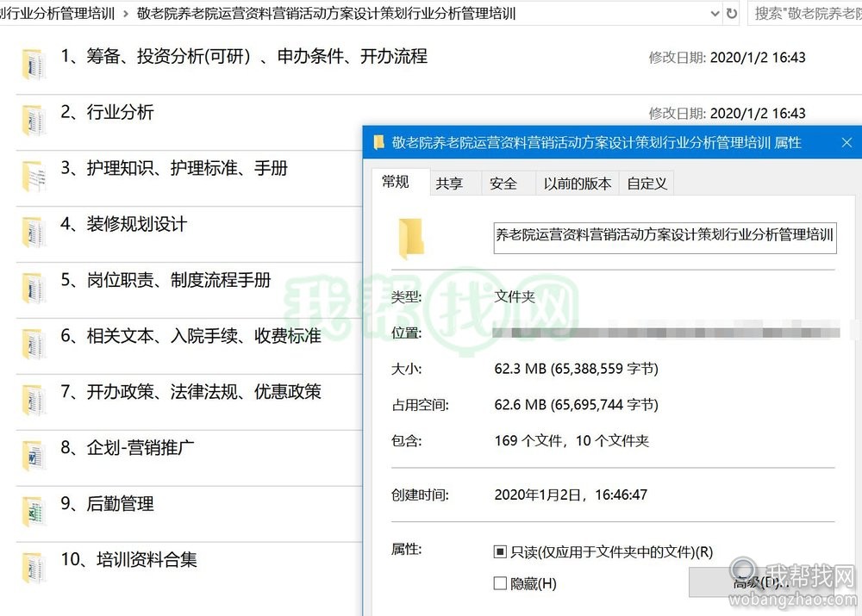862x616 pixels.
Task: Open the address bar history dropdown arrow
Action: [714, 14]
